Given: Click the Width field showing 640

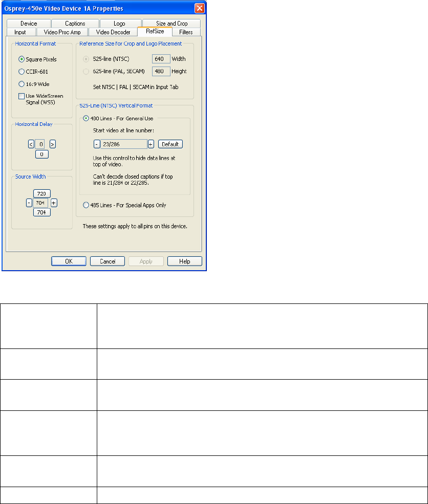Looking at the screenshot, I should pyautogui.click(x=161, y=59).
